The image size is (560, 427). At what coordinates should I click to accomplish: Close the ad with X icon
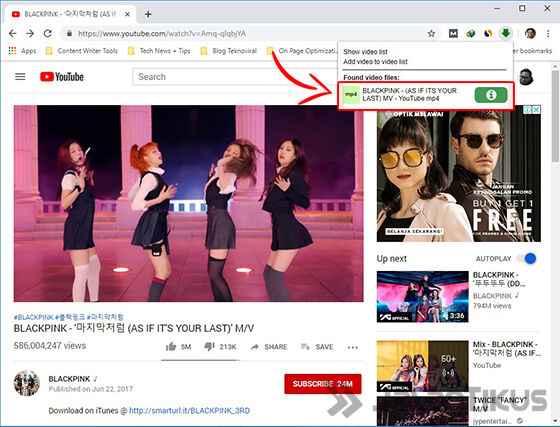coord(536,110)
